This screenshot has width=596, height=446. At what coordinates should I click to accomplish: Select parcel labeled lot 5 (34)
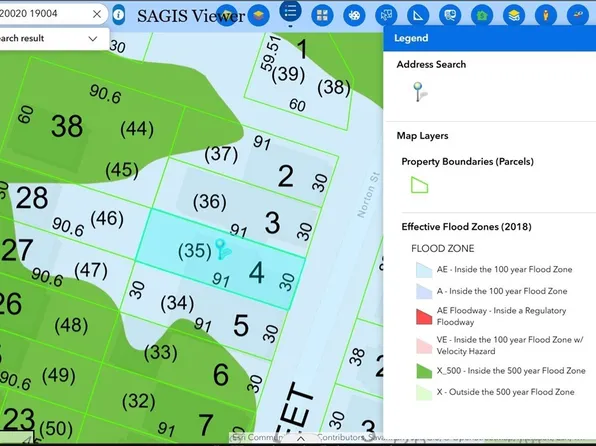(205, 312)
